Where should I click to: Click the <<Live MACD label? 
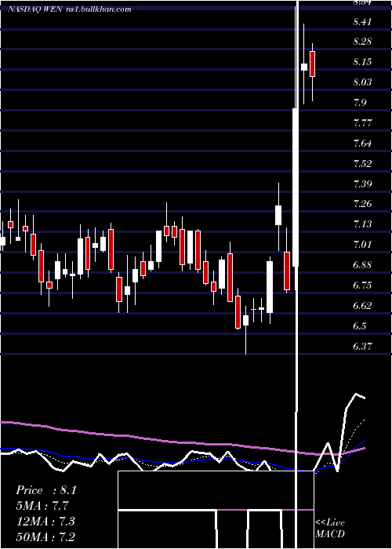330,528
